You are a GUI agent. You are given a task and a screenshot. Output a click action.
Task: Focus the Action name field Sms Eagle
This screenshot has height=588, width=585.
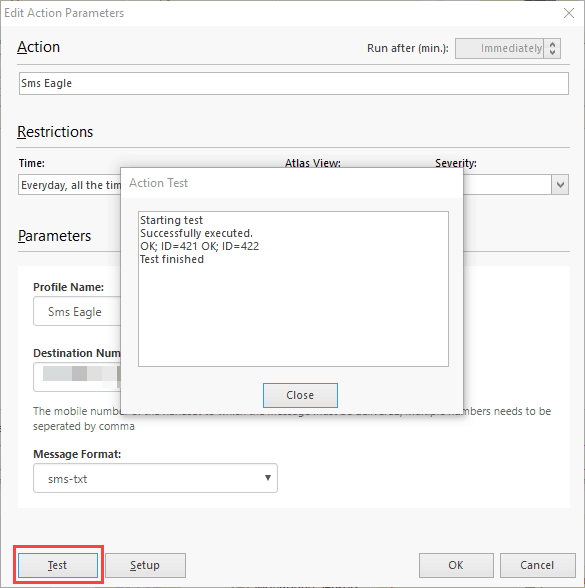[294, 83]
